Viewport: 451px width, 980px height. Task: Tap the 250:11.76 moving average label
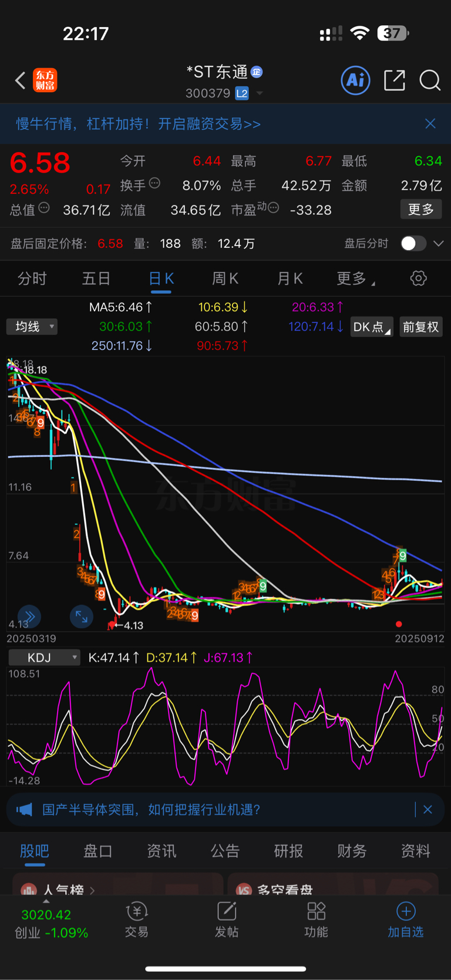pyautogui.click(x=122, y=346)
